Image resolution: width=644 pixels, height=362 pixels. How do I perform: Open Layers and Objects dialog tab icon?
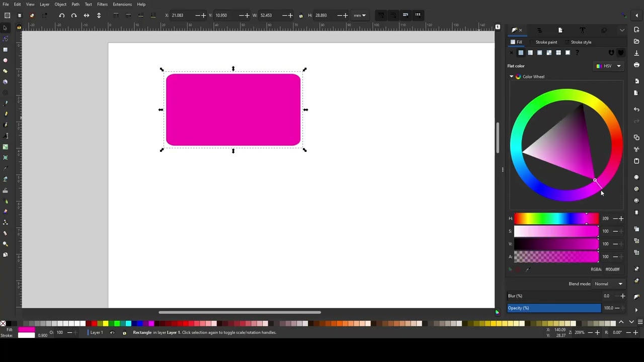[x=539, y=30]
